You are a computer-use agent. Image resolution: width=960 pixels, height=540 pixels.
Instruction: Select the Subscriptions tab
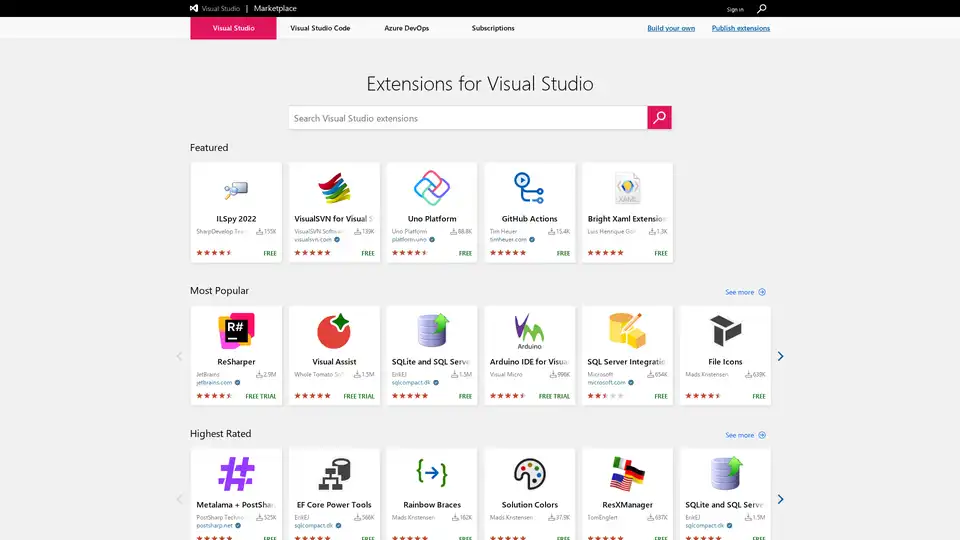[x=493, y=28]
